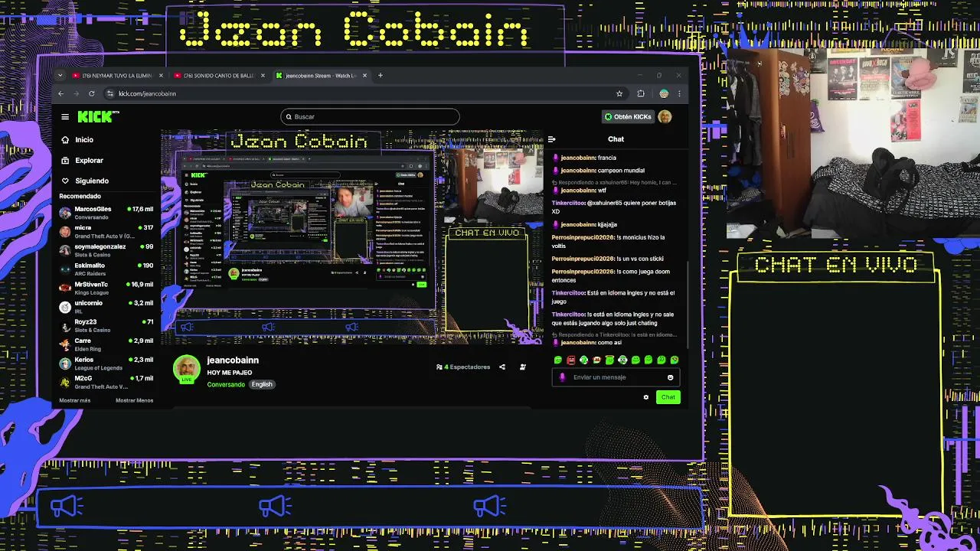Open M2cG recommended channel
Viewport: 980px width, 551px height.
(x=106, y=382)
